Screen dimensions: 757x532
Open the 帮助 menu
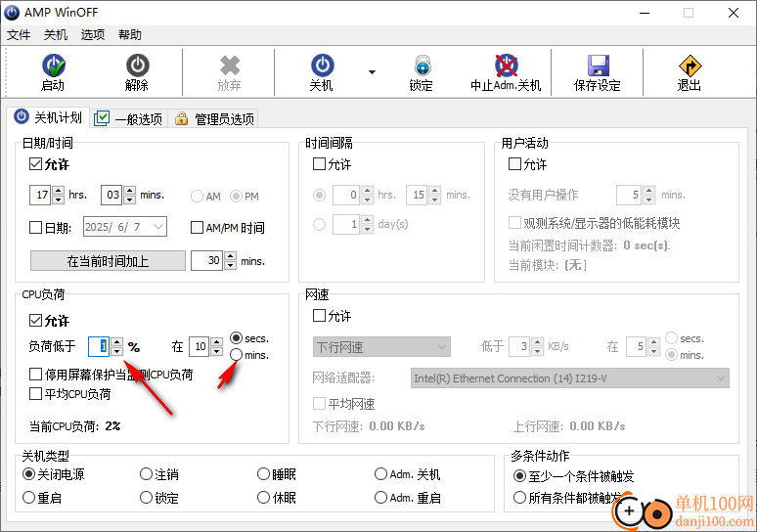point(130,35)
